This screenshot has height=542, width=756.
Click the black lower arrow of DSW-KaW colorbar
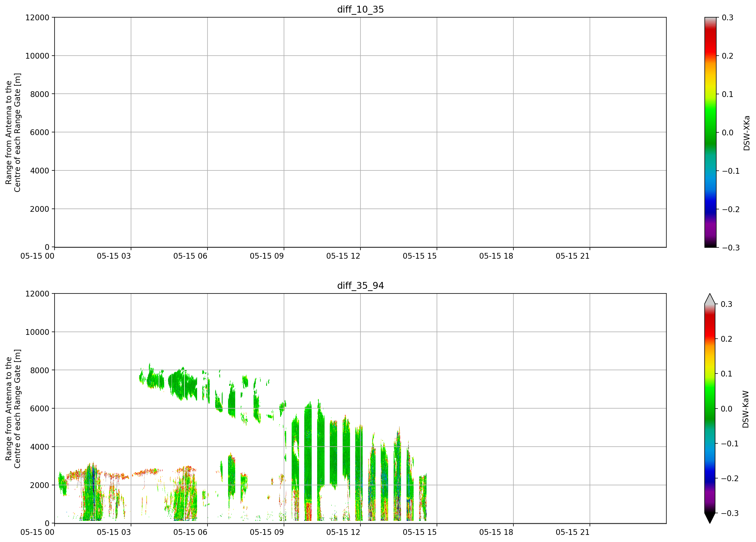[710, 518]
